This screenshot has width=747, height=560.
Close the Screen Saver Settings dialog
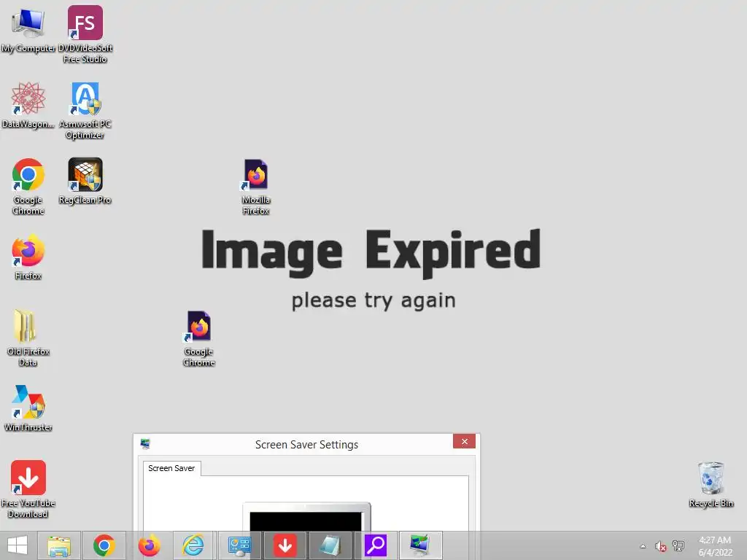pos(465,441)
